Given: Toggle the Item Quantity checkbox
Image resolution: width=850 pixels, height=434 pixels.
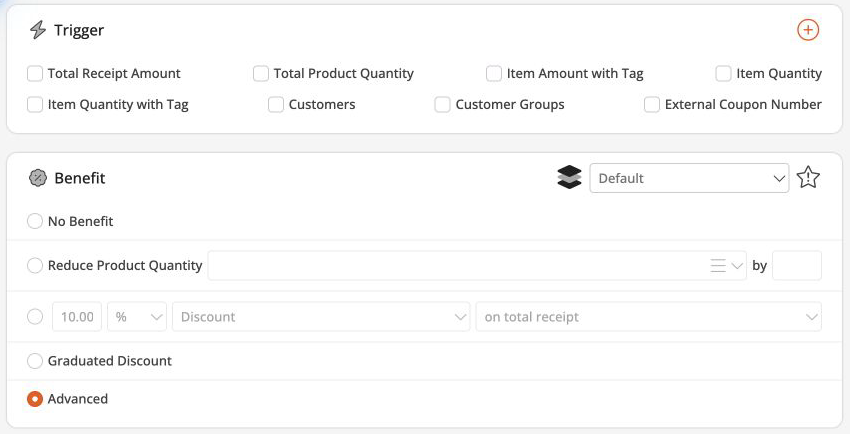Looking at the screenshot, I should click(x=723, y=74).
